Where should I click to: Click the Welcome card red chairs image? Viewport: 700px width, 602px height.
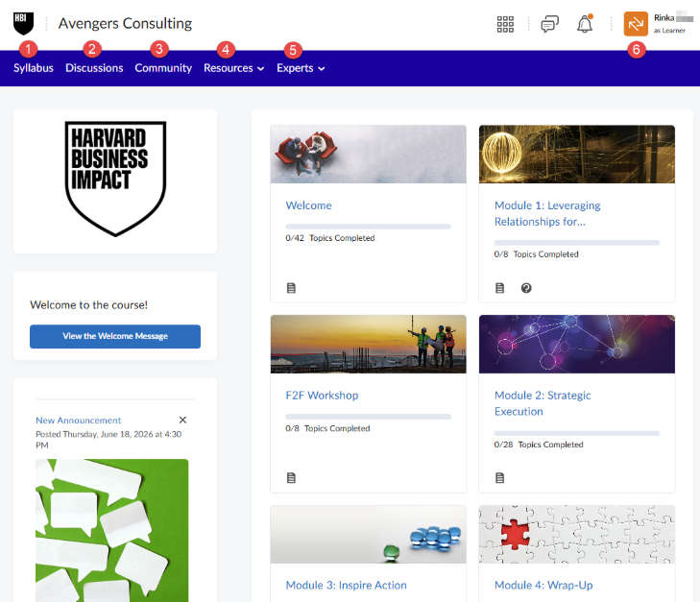pos(369,155)
